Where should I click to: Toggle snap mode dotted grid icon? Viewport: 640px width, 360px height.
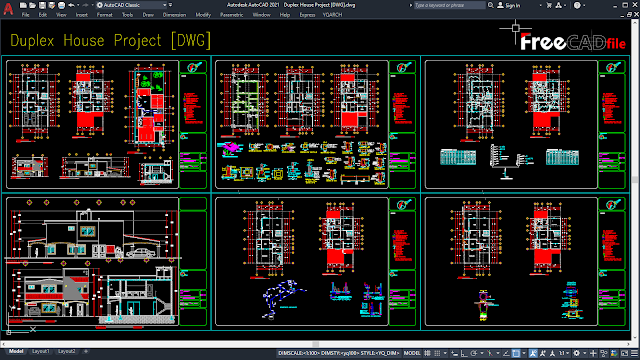coord(437,353)
